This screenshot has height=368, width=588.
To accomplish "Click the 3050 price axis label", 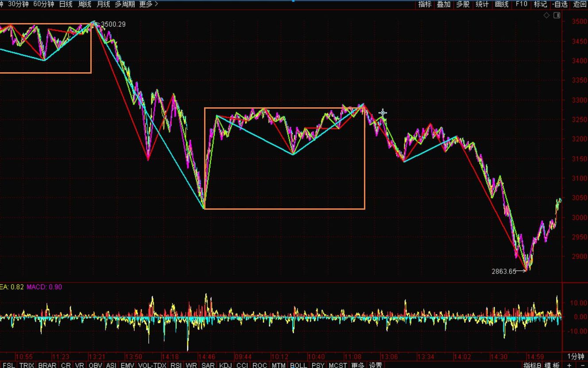I will (579, 198).
